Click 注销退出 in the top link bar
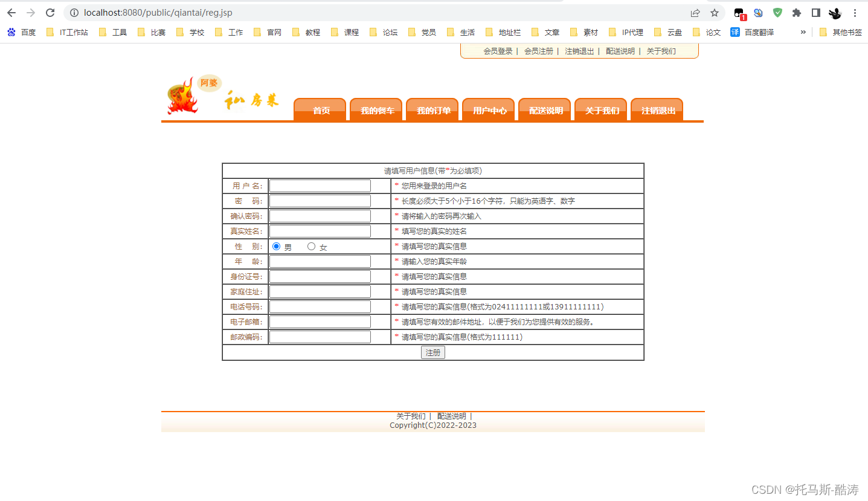The width and height of the screenshot is (868, 501). pyautogui.click(x=579, y=51)
